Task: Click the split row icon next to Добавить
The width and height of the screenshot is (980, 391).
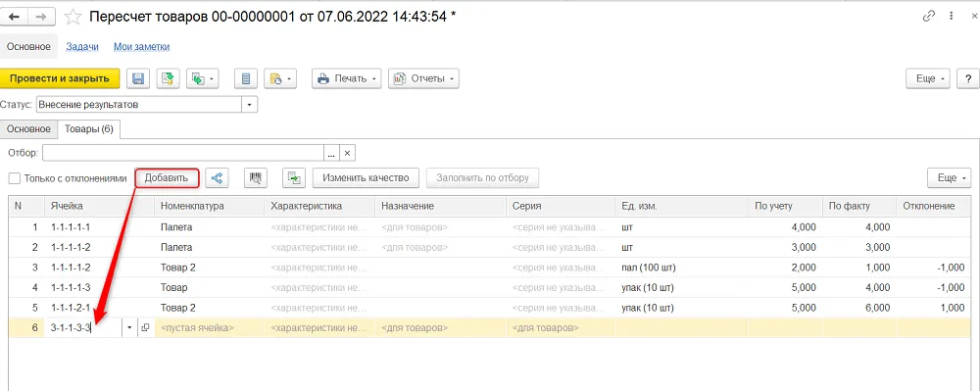Action: (217, 178)
